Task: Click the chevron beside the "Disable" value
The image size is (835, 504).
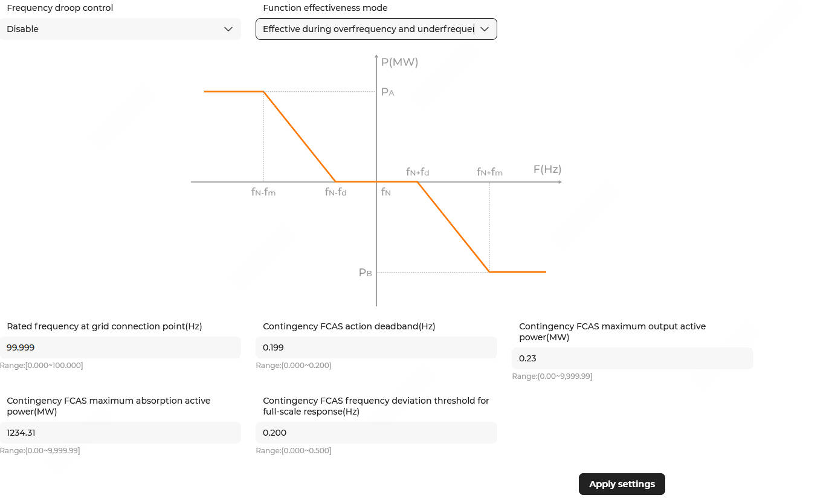Action: coord(228,29)
